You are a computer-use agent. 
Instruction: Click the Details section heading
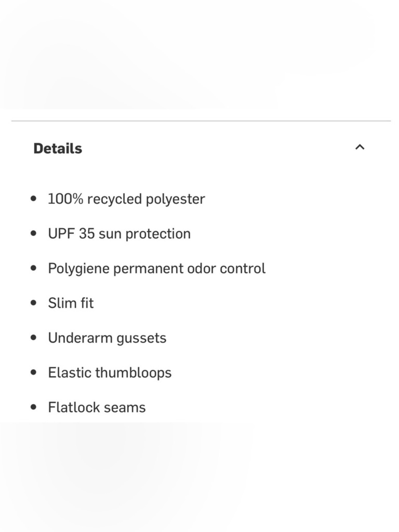pyautogui.click(x=58, y=148)
